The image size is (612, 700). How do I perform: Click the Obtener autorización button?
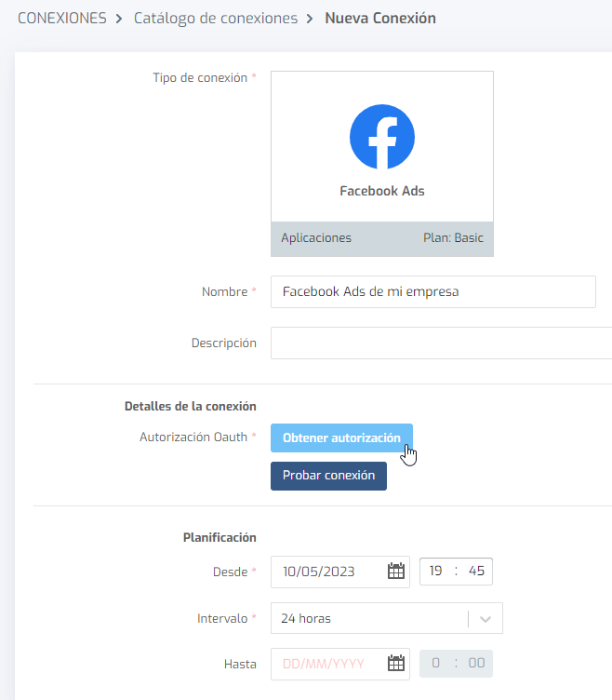(341, 437)
